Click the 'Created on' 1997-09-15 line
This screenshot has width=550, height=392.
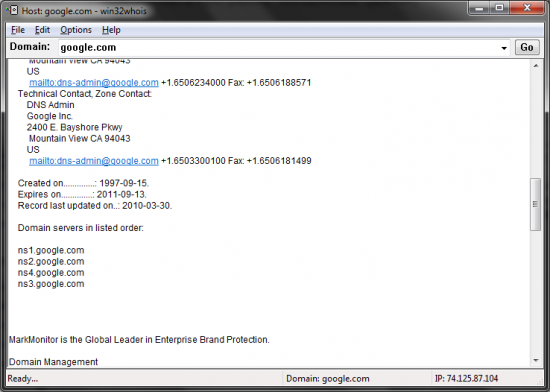click(x=83, y=183)
